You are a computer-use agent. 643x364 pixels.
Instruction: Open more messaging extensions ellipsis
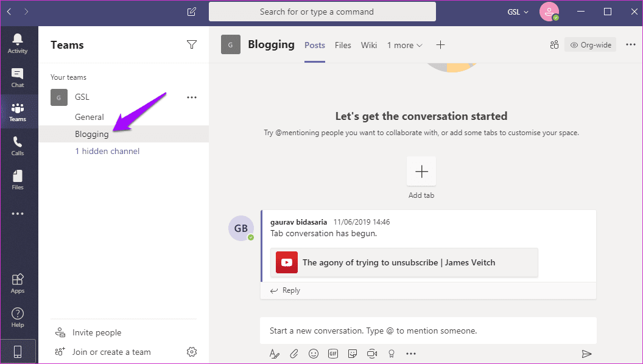[x=411, y=353]
